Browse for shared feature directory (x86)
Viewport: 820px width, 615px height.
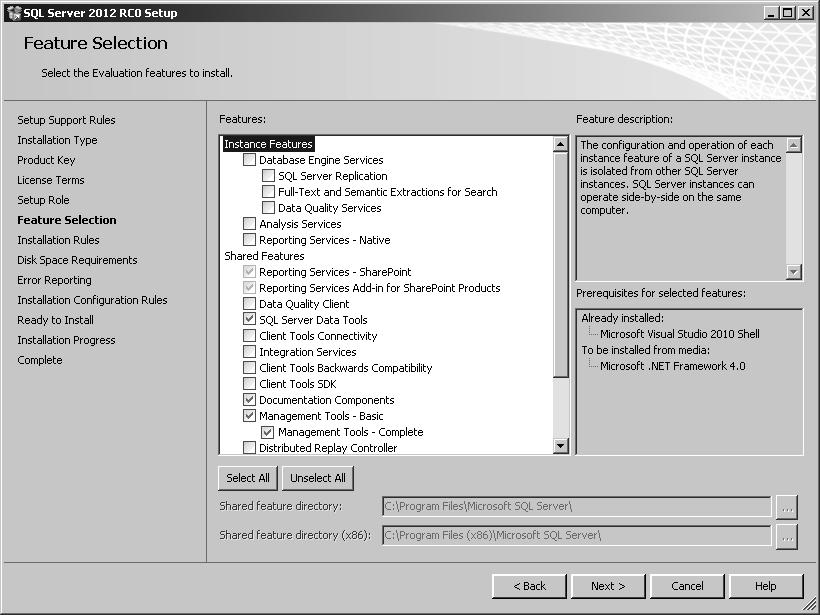point(787,537)
